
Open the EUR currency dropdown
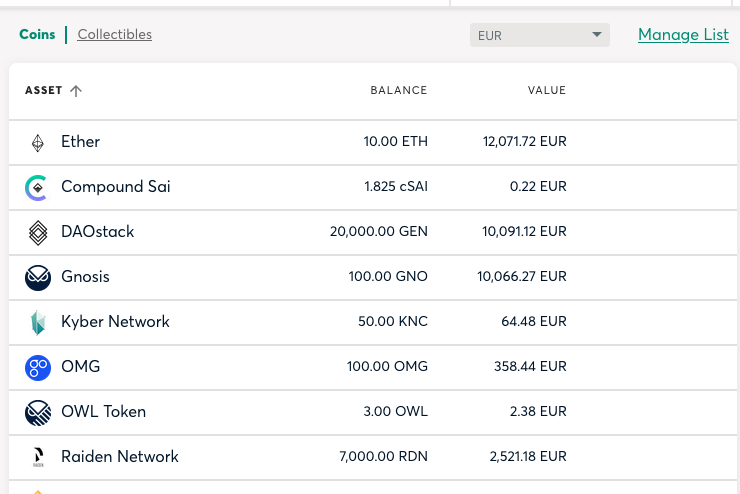coord(539,35)
